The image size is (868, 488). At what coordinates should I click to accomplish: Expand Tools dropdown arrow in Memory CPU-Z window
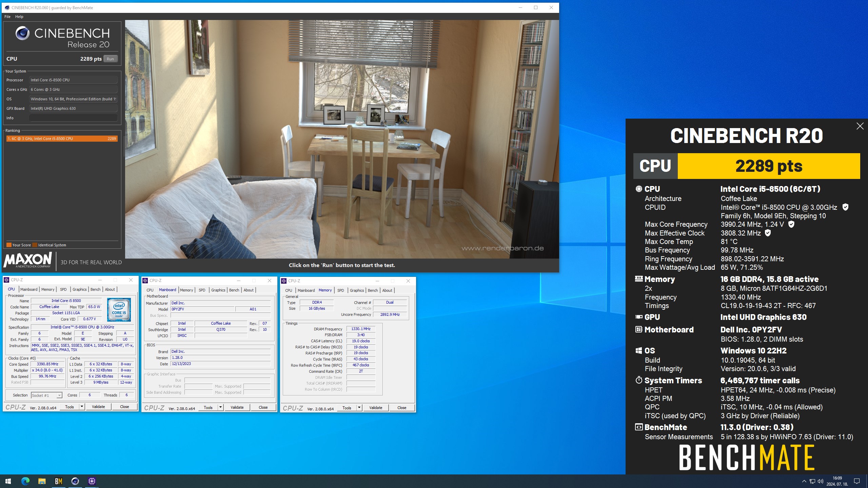pos(359,408)
